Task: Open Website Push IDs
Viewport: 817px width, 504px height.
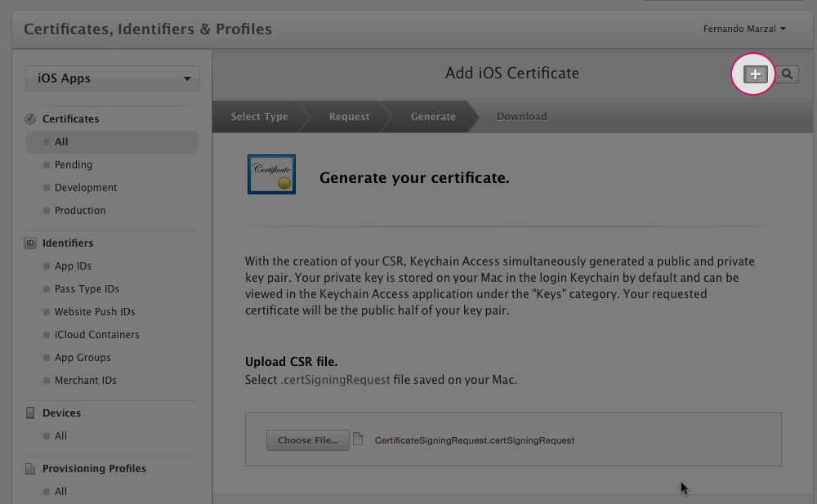Action: click(94, 312)
